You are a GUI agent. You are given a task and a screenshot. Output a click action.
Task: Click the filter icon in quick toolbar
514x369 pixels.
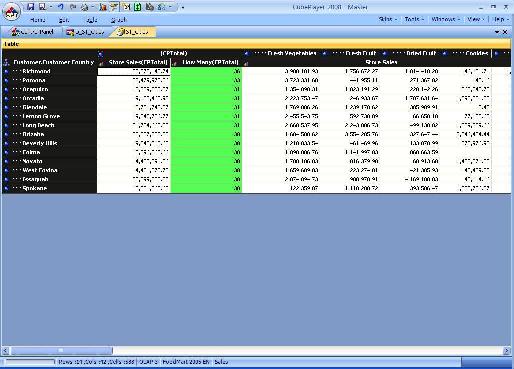114,7
